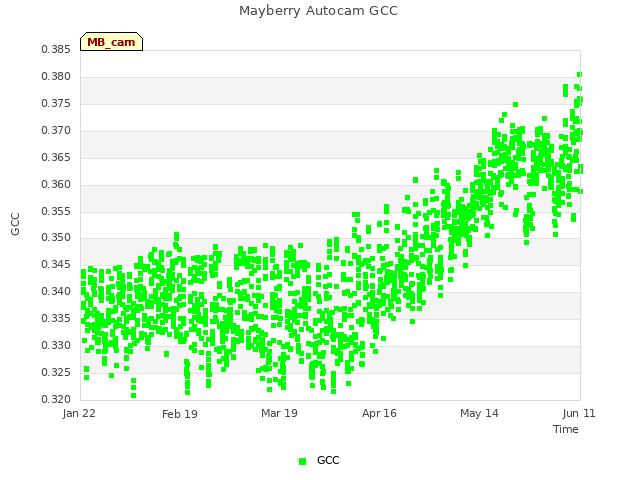The image size is (640, 480).
Task: Select the Mar 19 x-axis label
Action: click(280, 413)
